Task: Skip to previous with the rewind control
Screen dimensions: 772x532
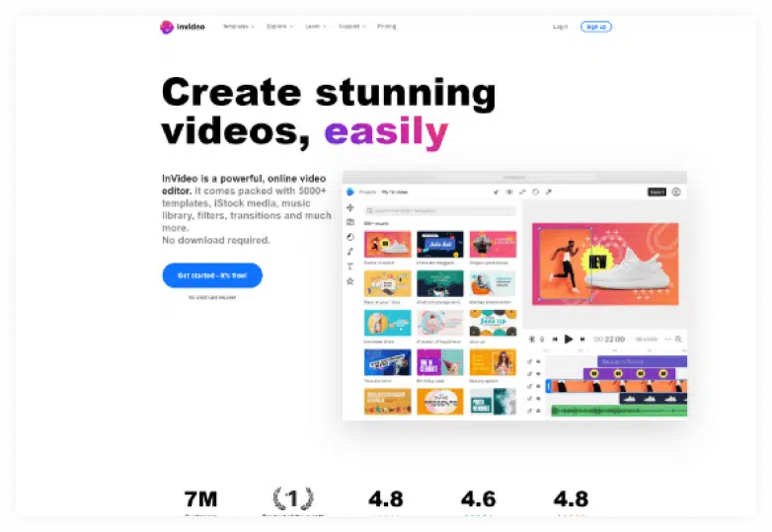Action: [555, 340]
